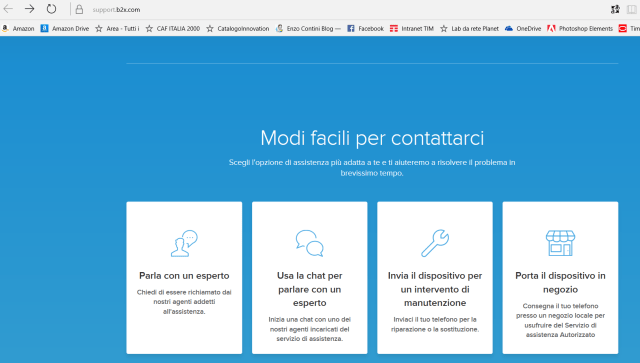Open the Amazon bookmark
Viewport: 640px width, 363px height.
coord(18,29)
